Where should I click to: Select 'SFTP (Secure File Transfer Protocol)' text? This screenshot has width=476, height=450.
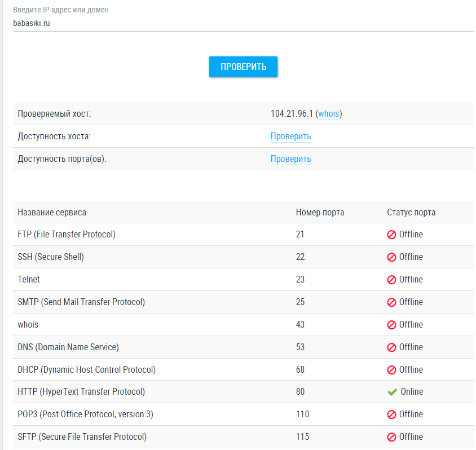[82, 436]
